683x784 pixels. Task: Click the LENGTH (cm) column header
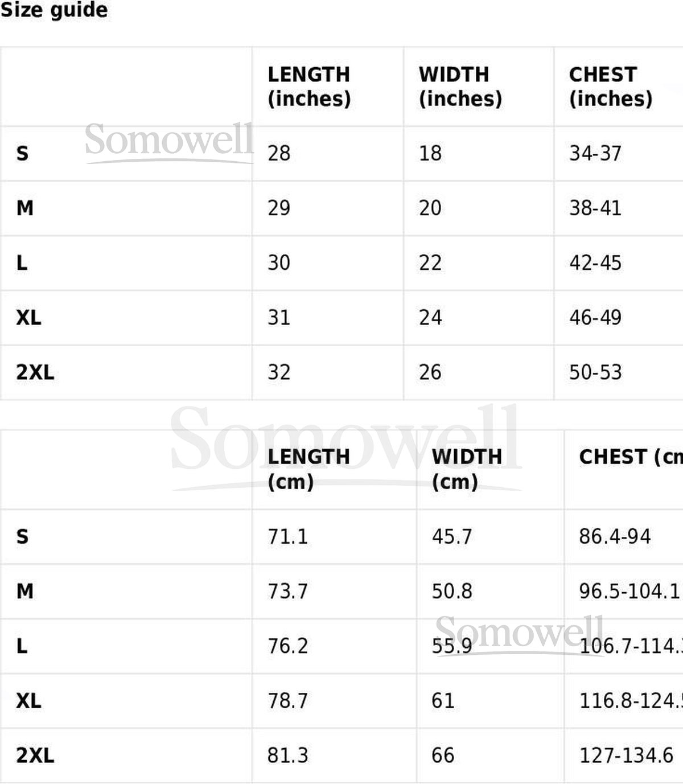pos(308,469)
